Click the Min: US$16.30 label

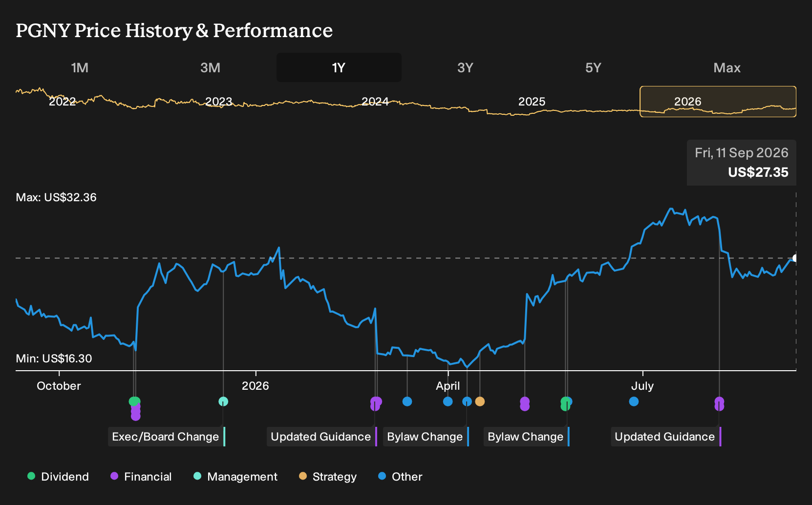click(54, 358)
